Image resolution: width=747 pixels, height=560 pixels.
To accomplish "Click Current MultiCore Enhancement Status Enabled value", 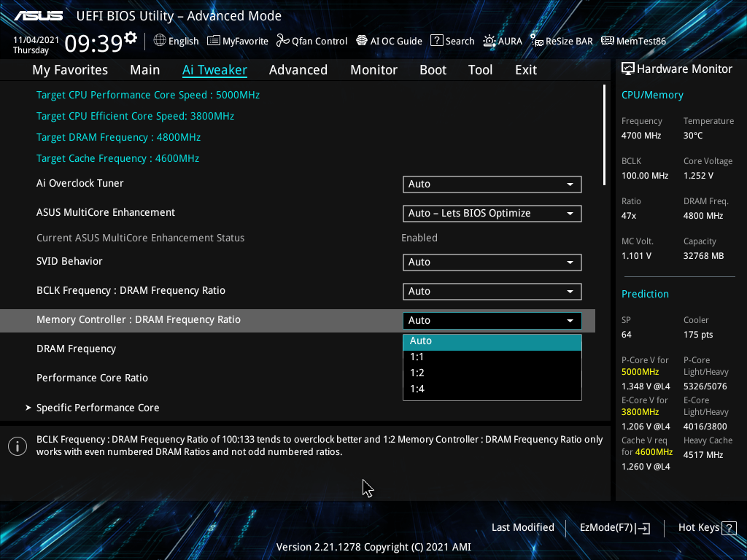I will point(419,238).
